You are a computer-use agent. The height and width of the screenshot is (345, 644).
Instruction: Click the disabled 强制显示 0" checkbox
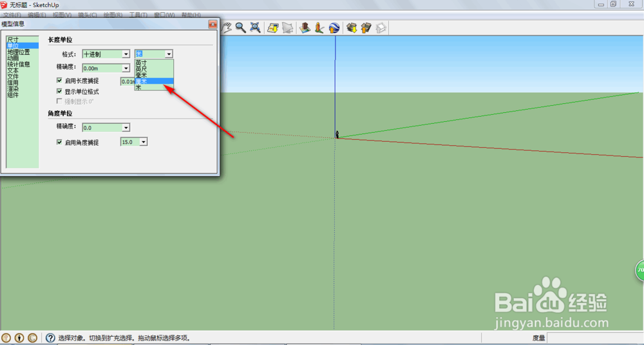[x=59, y=101]
